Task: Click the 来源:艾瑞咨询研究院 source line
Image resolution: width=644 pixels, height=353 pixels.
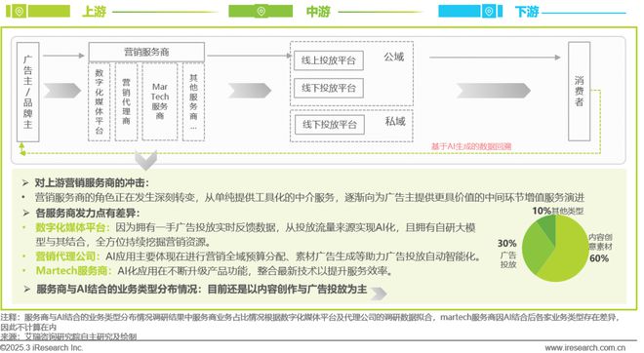Action: (x=68, y=337)
